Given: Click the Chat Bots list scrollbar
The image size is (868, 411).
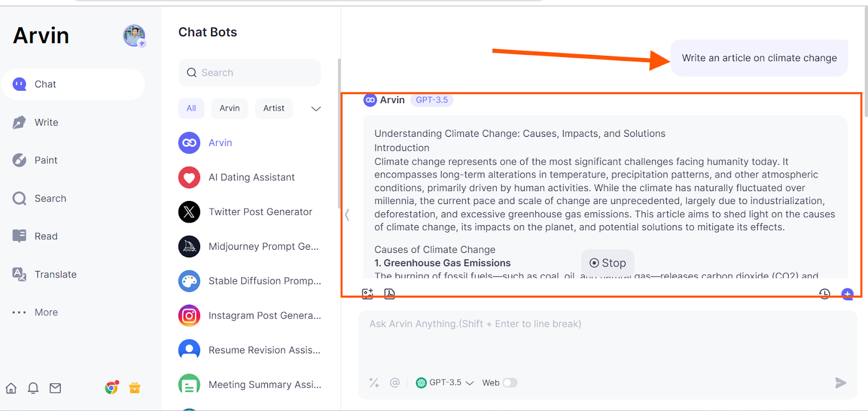Looking at the screenshot, I should [339, 133].
